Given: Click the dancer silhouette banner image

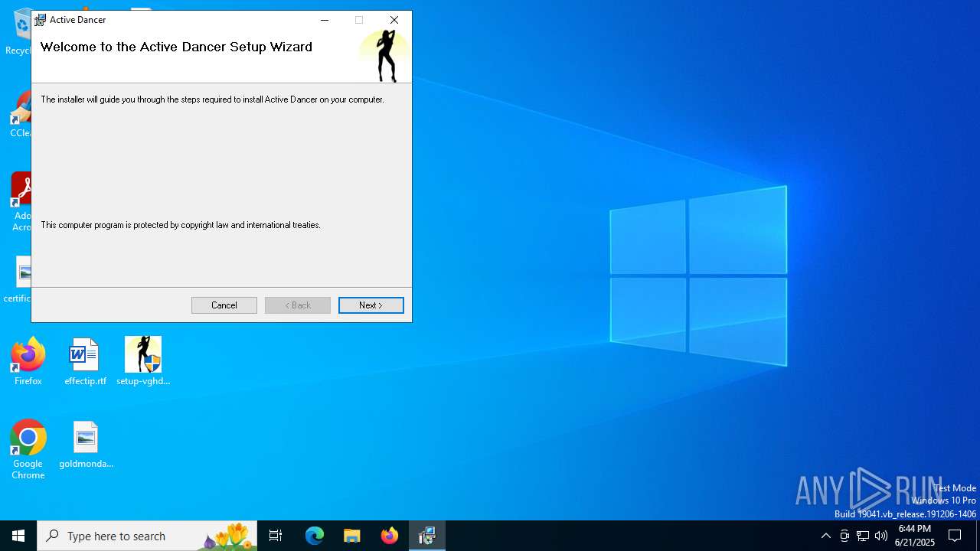Looking at the screenshot, I should [x=384, y=55].
